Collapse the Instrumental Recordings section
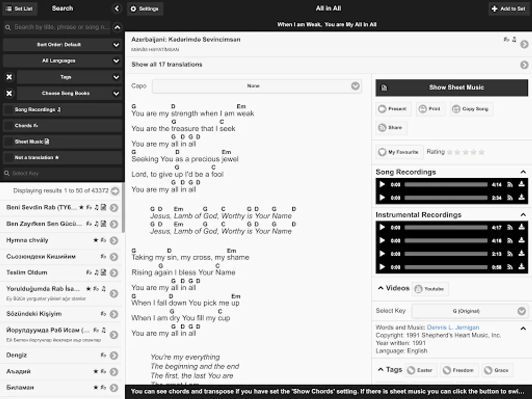This screenshot has width=532, height=399. point(523,215)
